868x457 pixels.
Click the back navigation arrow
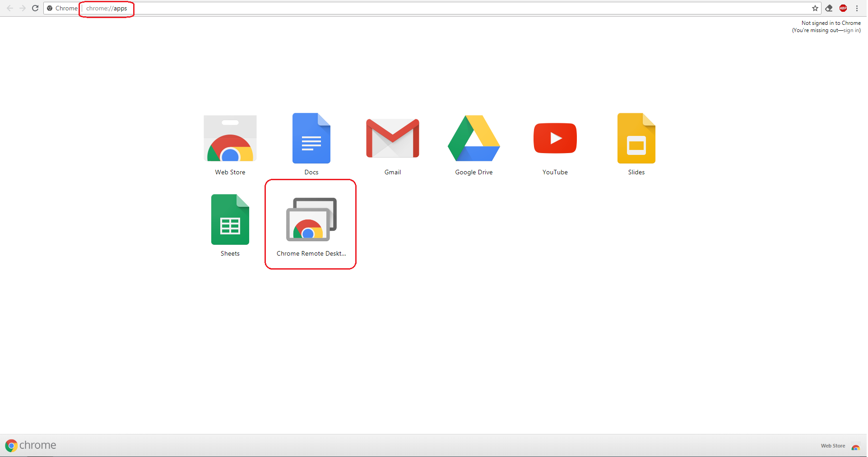pyautogui.click(x=10, y=8)
